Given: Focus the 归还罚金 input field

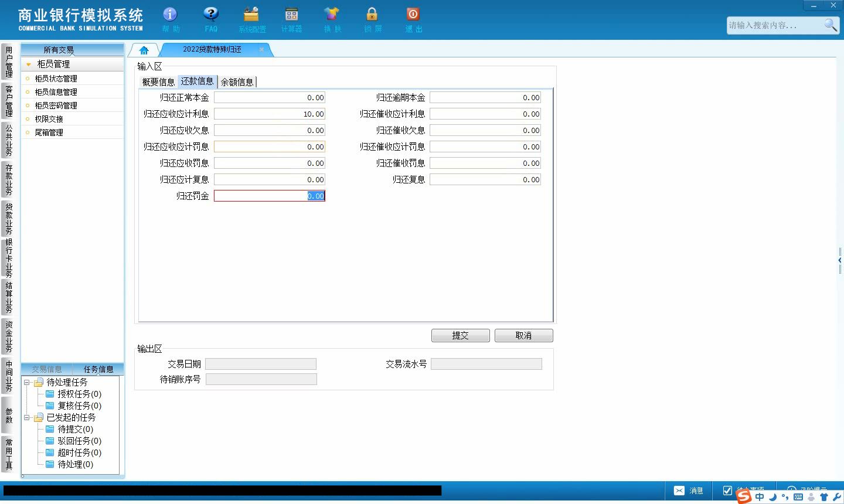Looking at the screenshot, I should (269, 196).
